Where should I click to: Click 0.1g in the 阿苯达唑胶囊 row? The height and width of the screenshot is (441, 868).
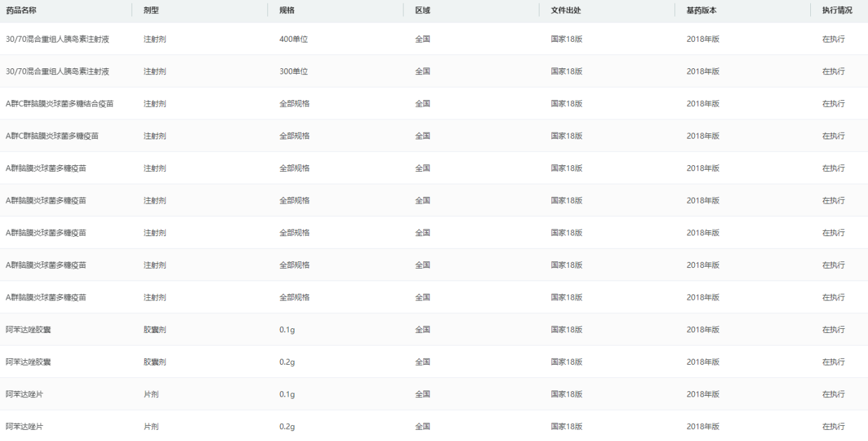click(x=287, y=330)
